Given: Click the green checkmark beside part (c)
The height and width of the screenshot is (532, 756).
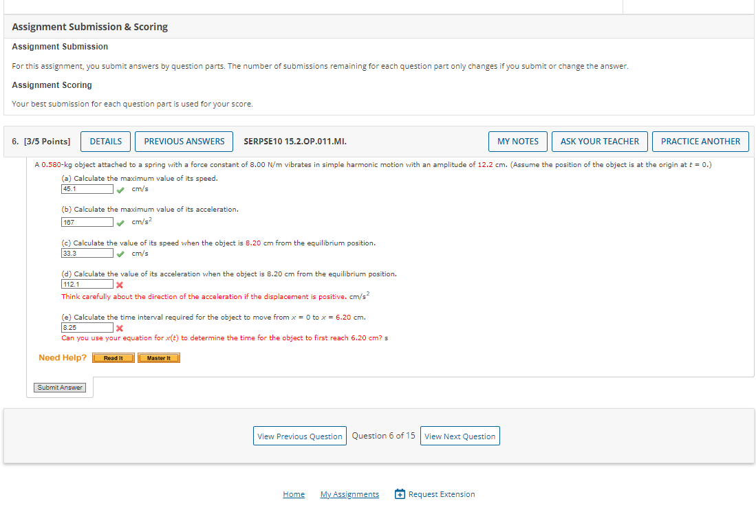Looking at the screenshot, I should 120,253.
